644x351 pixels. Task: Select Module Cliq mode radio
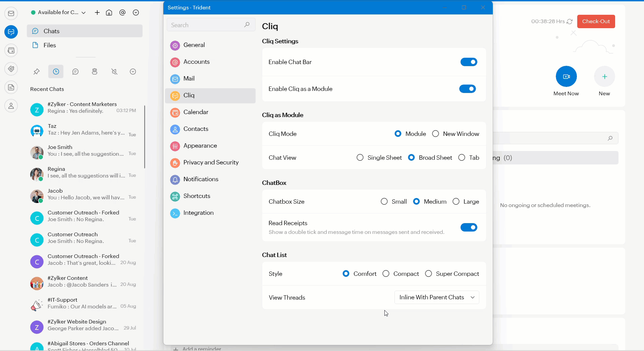[x=398, y=134]
